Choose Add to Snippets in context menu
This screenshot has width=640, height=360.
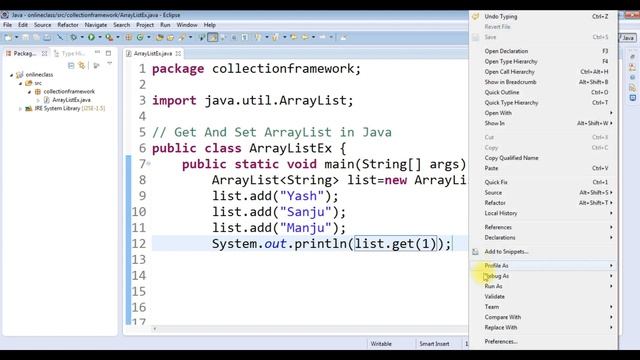544,251
